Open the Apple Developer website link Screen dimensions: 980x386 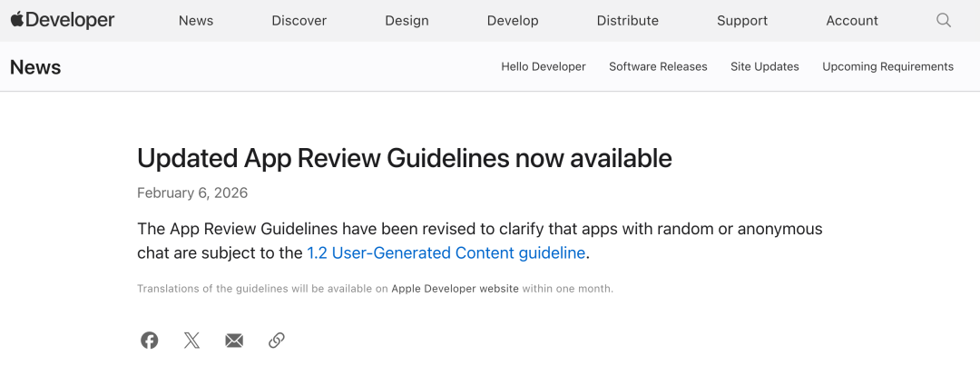pos(455,289)
